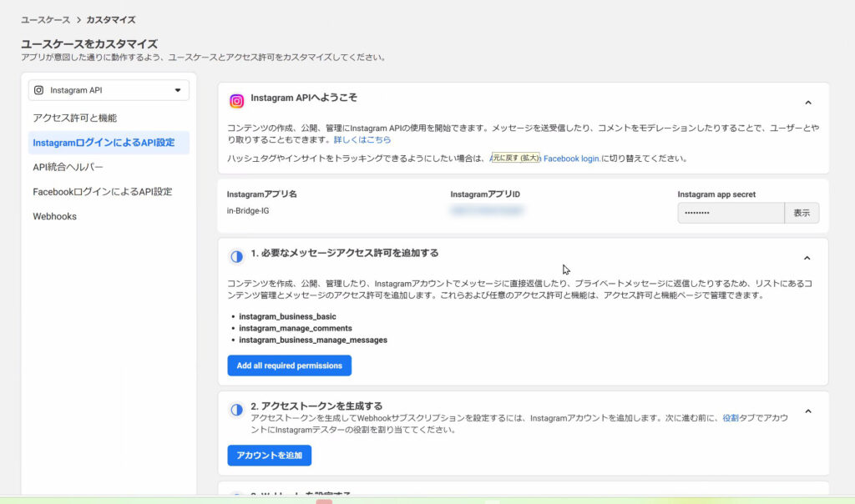Image resolution: width=855 pixels, height=504 pixels.
Task: Collapse the アクセストークンを生成する section
Action: point(807,411)
